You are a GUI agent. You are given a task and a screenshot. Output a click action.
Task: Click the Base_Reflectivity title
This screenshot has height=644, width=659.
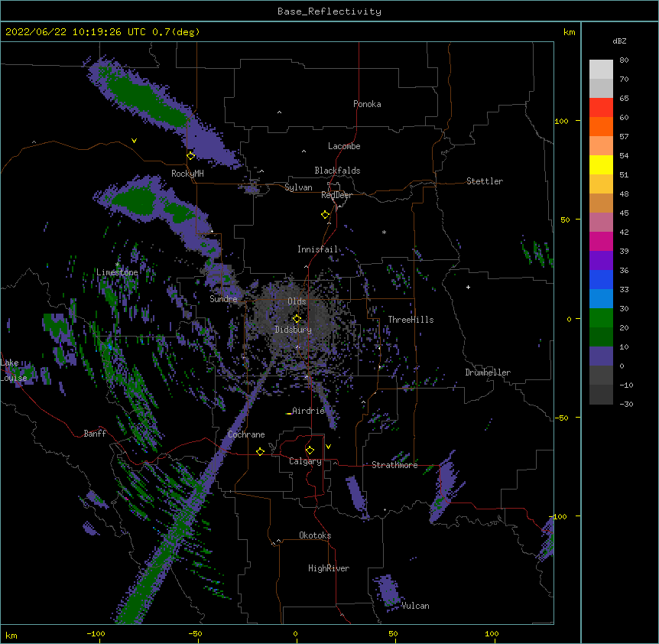click(329, 11)
